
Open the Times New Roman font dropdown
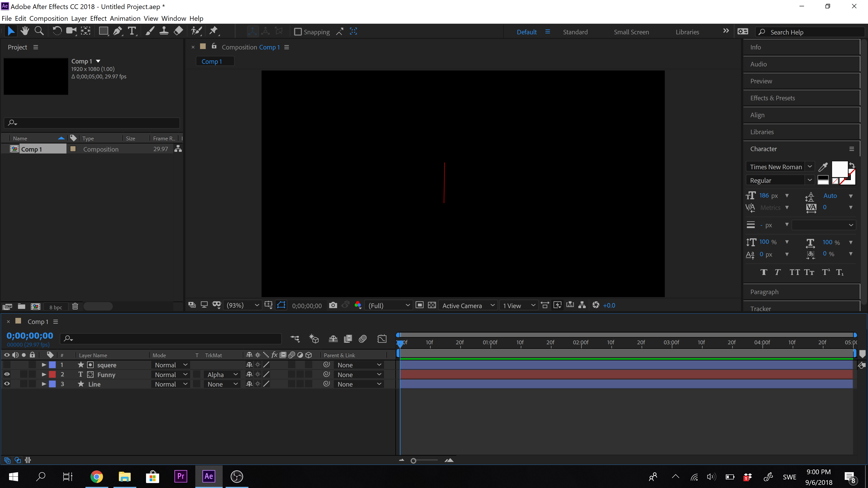click(x=809, y=167)
